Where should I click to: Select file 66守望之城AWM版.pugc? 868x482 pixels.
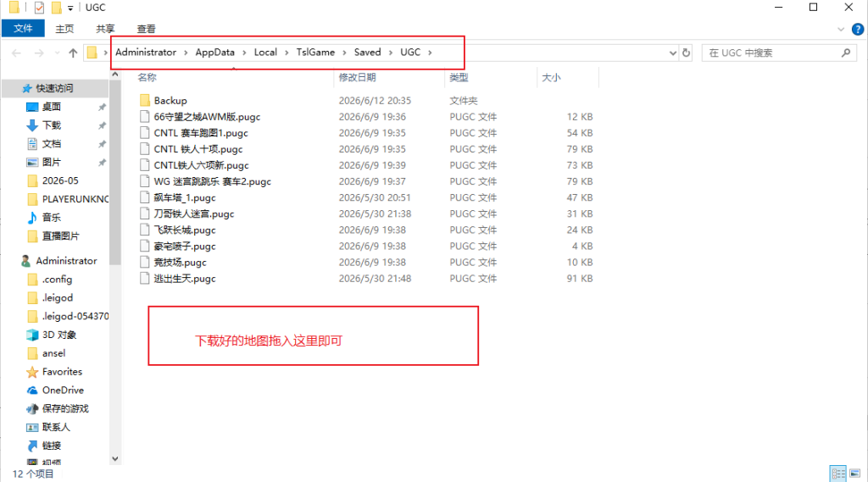tap(207, 117)
